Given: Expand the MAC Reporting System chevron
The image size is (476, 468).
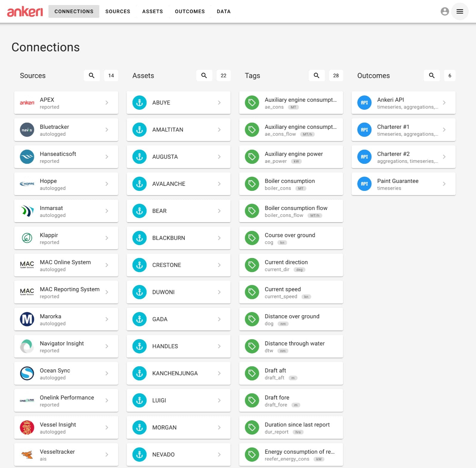Looking at the screenshot, I should 107,292.
